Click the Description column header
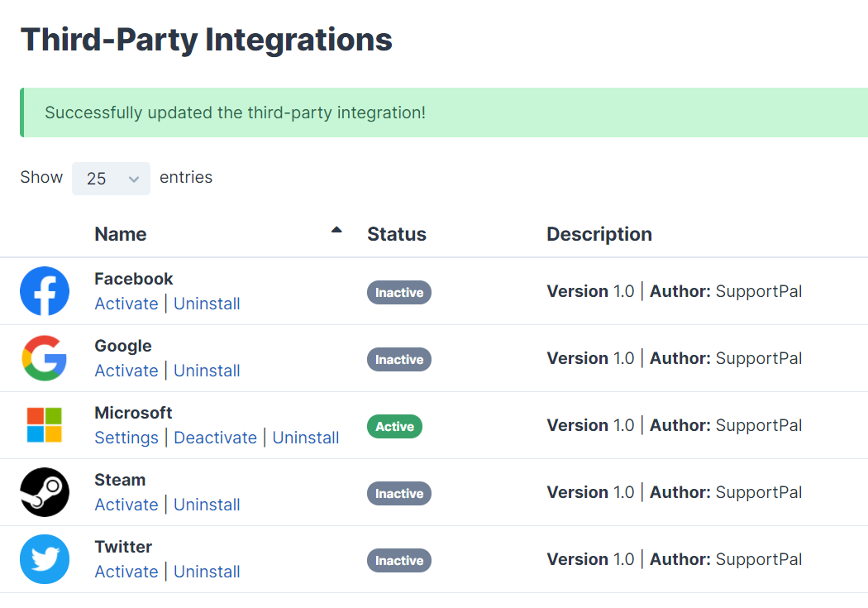868x608 pixels. [599, 234]
